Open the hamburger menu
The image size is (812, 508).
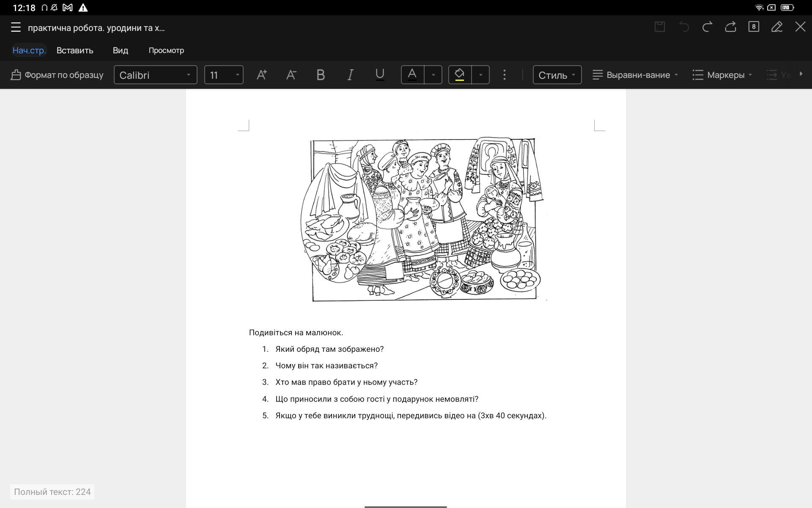tap(16, 28)
